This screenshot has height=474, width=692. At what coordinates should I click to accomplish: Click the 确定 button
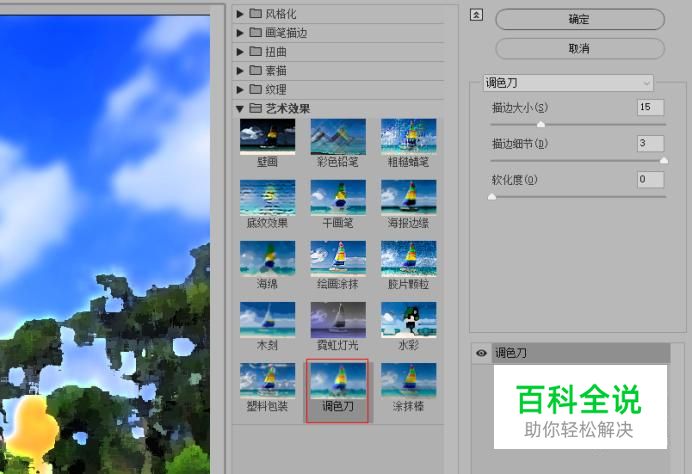coord(580,19)
